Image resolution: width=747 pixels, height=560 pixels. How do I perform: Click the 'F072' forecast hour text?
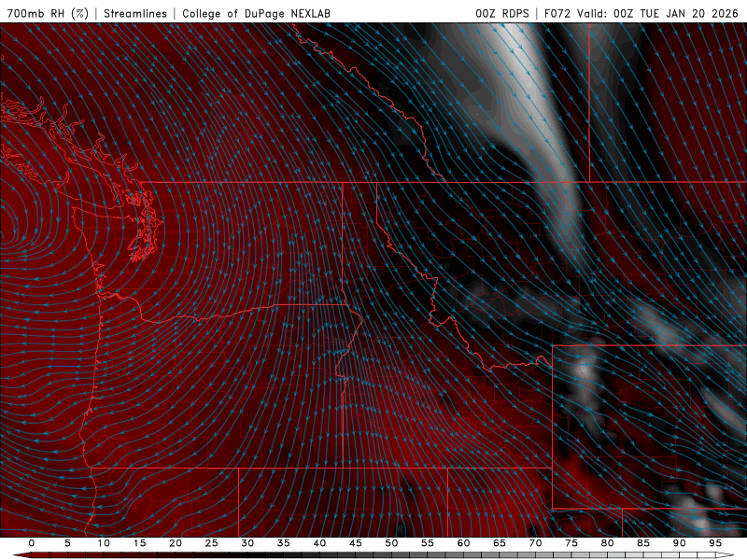557,13
